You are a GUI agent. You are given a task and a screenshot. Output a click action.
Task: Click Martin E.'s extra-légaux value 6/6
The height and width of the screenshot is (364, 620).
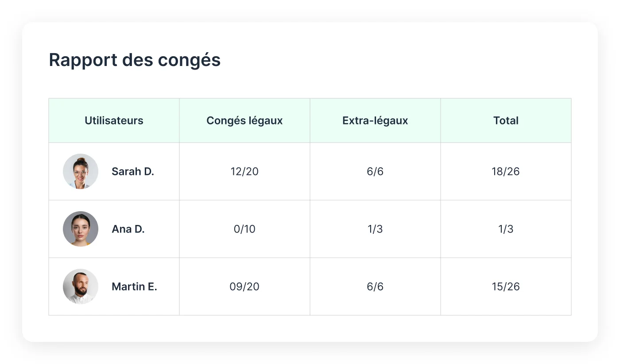tap(375, 287)
